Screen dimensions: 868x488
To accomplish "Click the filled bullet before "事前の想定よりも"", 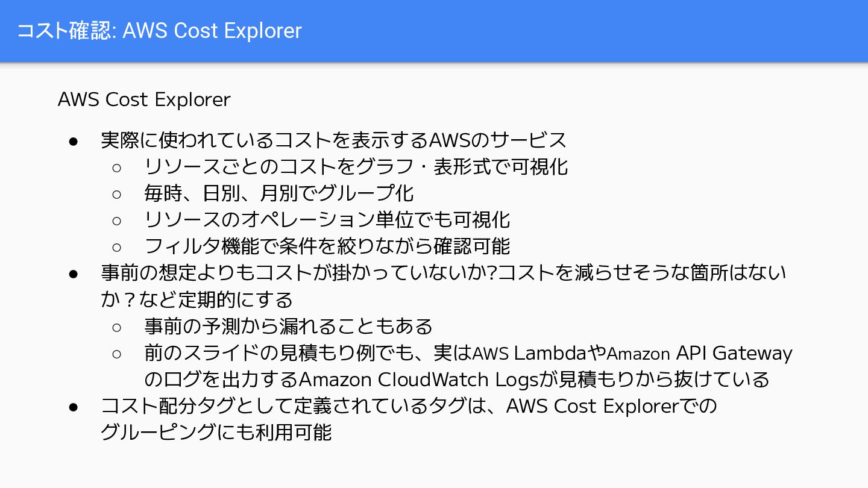I will [x=74, y=274].
